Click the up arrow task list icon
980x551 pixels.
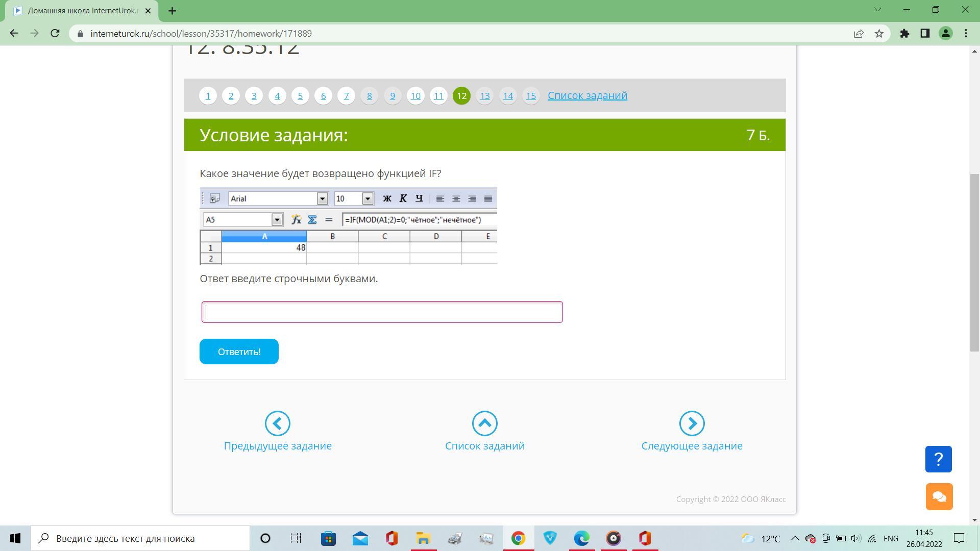[x=484, y=423]
